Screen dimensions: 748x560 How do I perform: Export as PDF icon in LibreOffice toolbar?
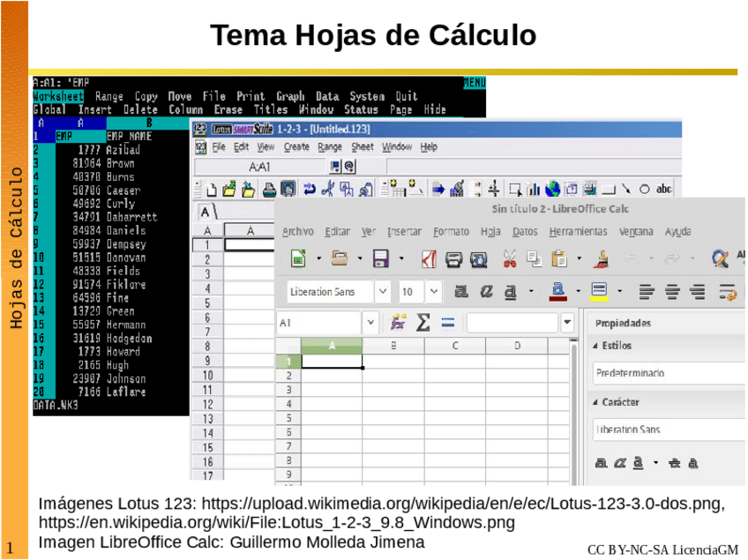[429, 259]
